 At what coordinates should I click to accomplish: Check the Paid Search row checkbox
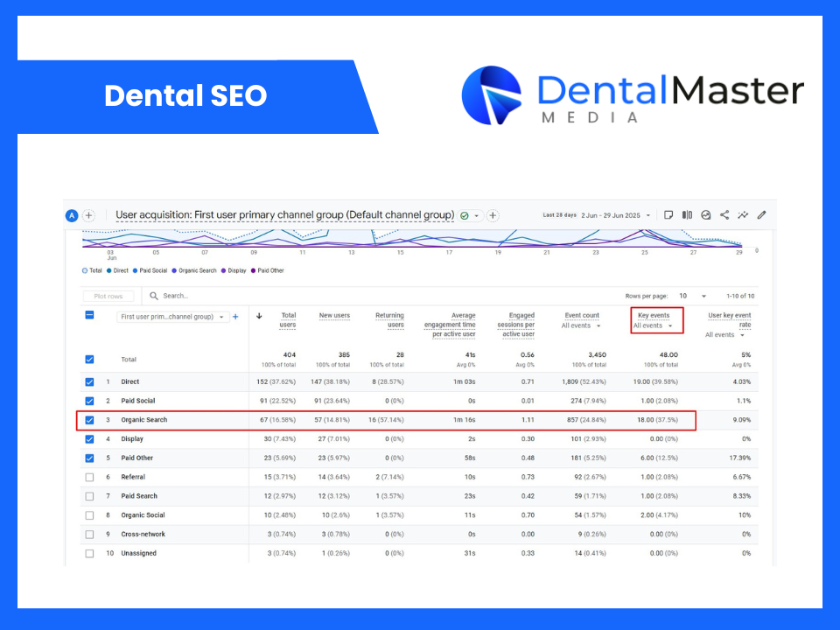pos(89,497)
